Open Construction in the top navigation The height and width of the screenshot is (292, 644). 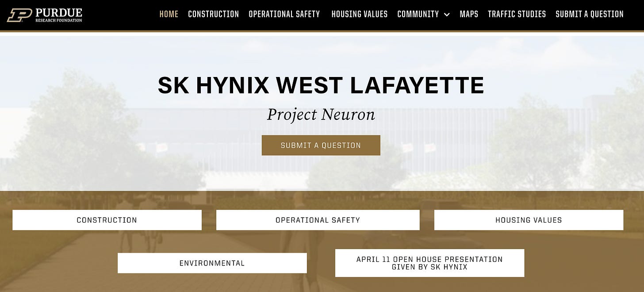tap(214, 14)
